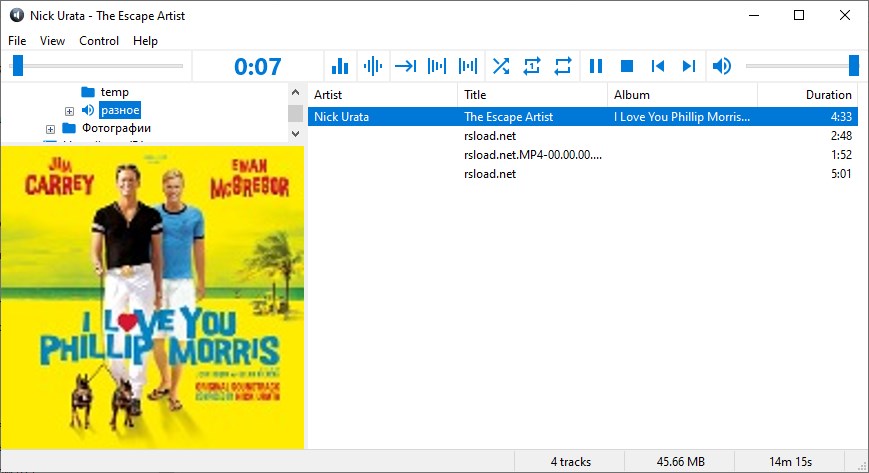Toggle repeat all tracks
Screen dimensions: 869x473
pos(563,67)
